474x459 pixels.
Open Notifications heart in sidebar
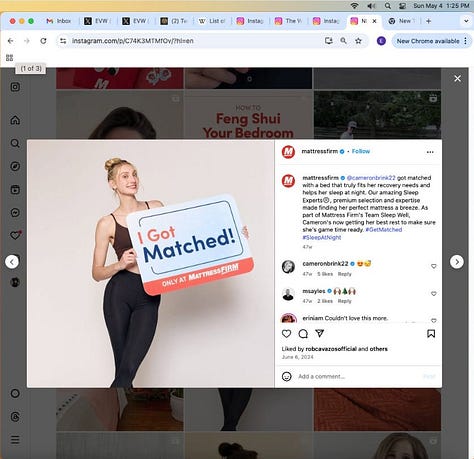pyautogui.click(x=15, y=235)
